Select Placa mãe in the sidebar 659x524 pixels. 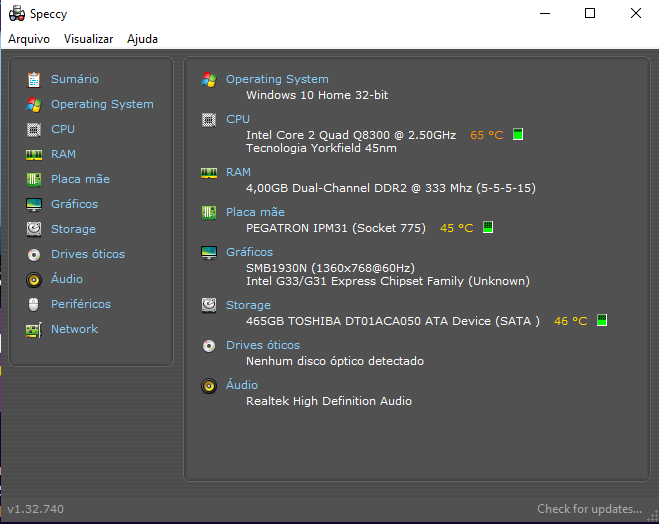pos(80,179)
